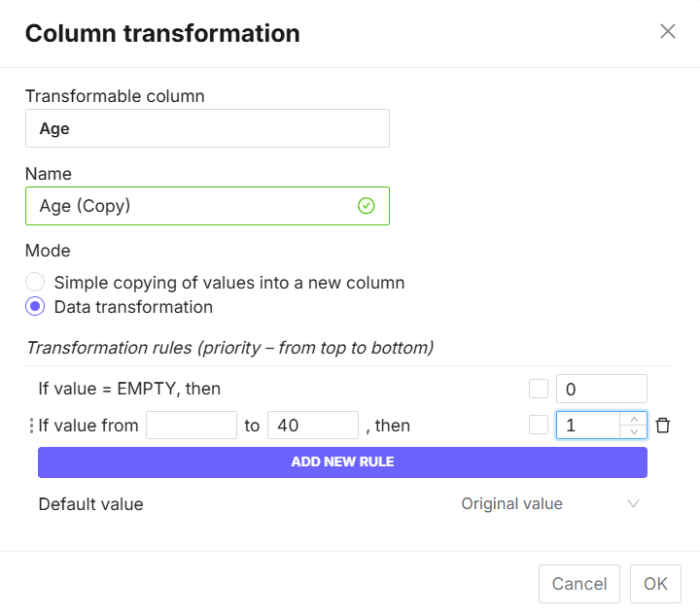Click the empty range 'from' field
This screenshot has width=700, height=615.
coord(192,426)
